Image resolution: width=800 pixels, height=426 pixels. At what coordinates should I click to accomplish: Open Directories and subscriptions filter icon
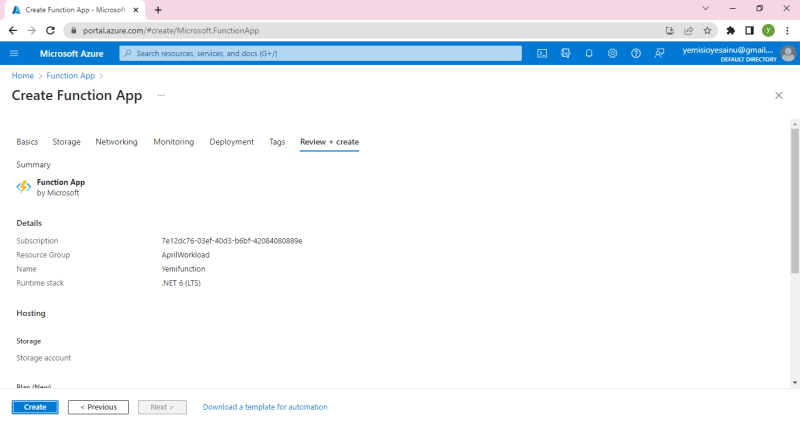click(x=565, y=54)
